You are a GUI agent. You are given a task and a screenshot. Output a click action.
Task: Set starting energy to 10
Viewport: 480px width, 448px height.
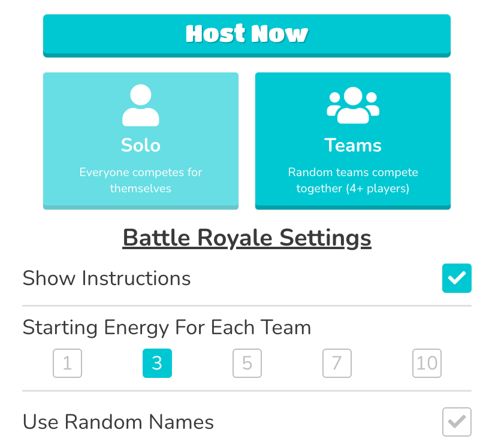(x=427, y=364)
